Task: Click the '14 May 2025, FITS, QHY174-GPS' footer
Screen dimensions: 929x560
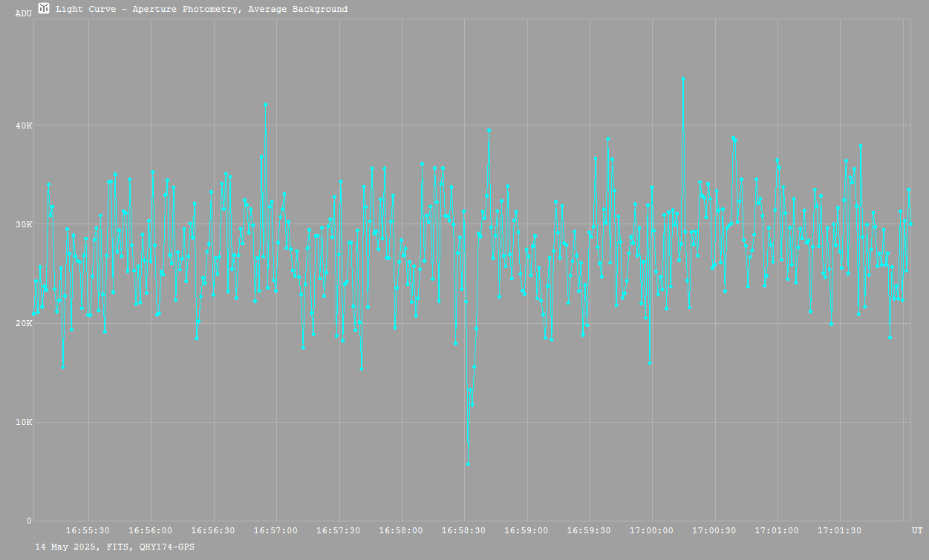Action: 115,547
